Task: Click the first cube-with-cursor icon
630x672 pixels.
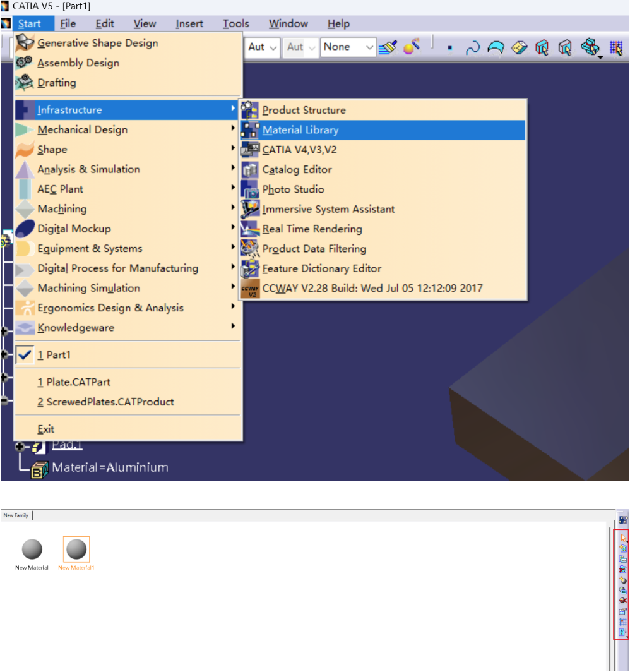Action: point(542,47)
